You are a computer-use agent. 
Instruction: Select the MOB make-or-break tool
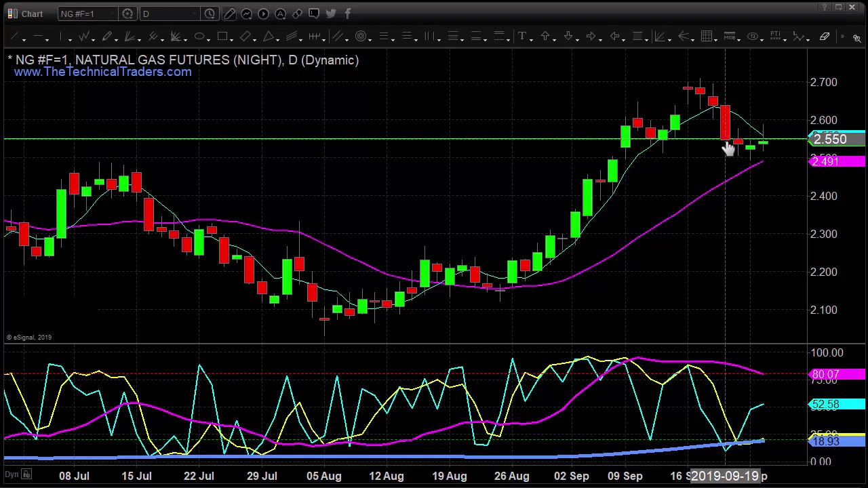pos(730,37)
